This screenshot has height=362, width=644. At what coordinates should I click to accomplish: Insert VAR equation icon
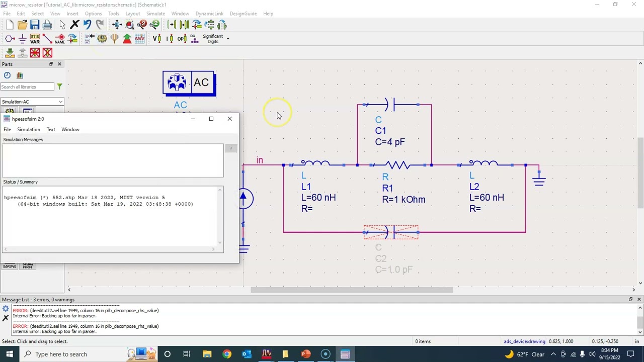click(x=35, y=39)
